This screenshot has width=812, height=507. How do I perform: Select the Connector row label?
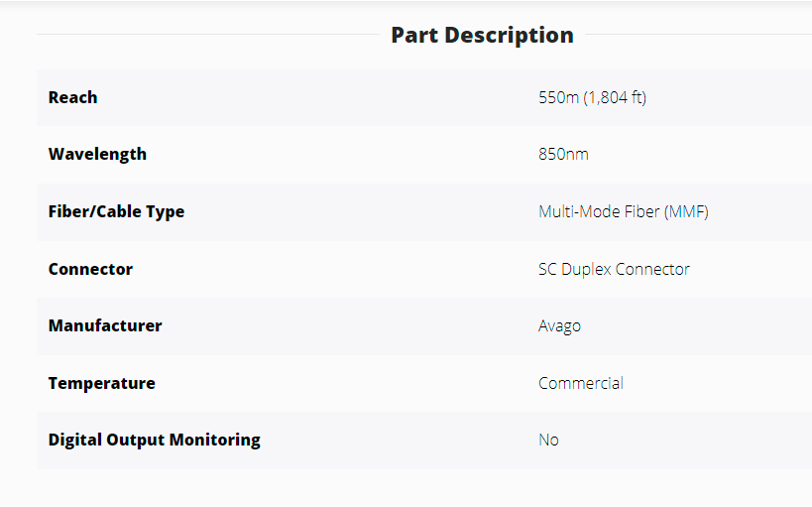(x=90, y=269)
